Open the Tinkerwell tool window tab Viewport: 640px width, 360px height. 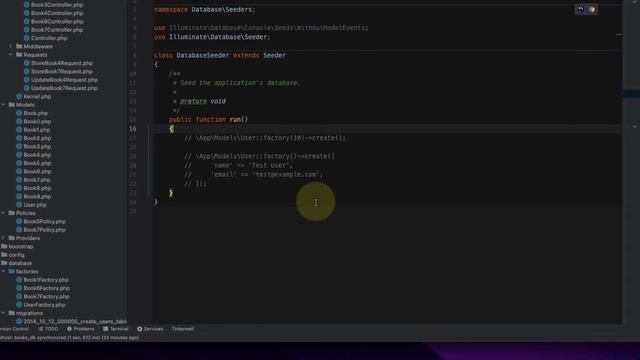pyautogui.click(x=182, y=329)
